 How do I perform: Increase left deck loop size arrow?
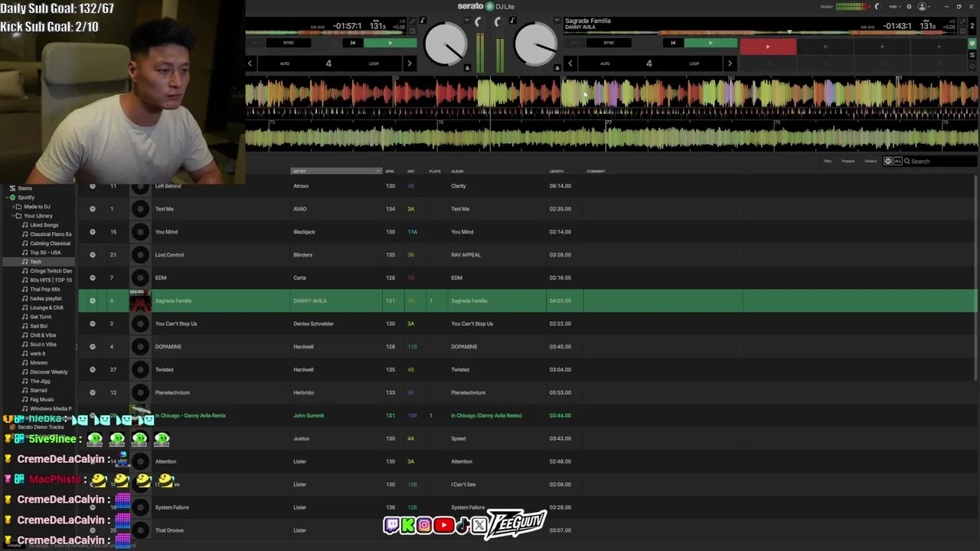(x=410, y=64)
